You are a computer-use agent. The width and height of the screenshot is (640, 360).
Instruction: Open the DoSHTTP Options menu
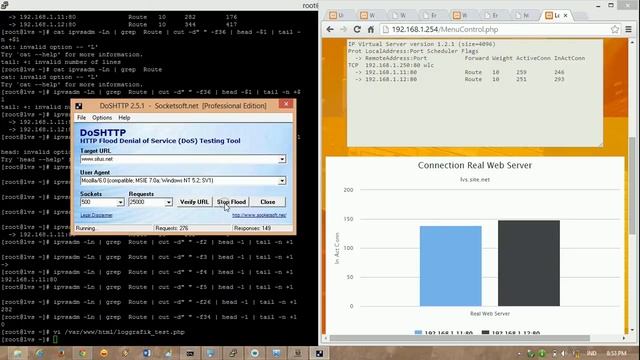[102, 118]
